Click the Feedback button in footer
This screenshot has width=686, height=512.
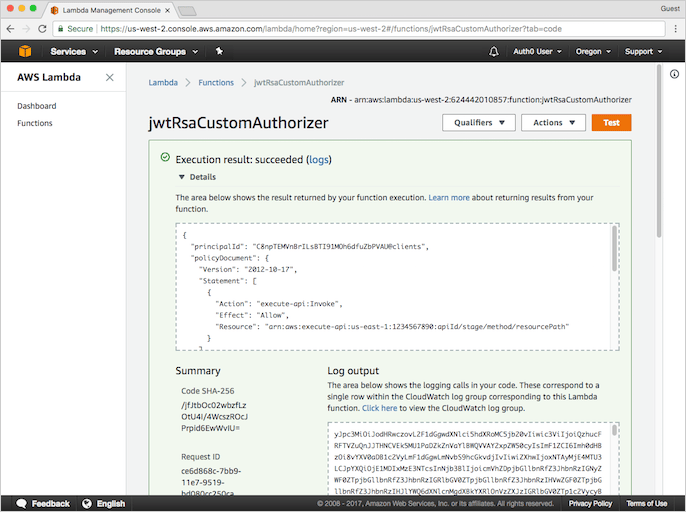[x=42, y=504]
